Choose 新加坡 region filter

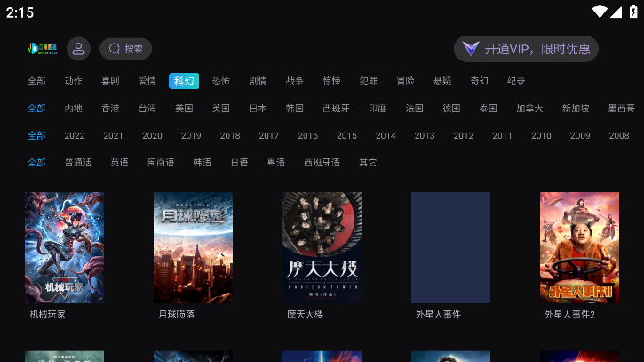coord(576,109)
